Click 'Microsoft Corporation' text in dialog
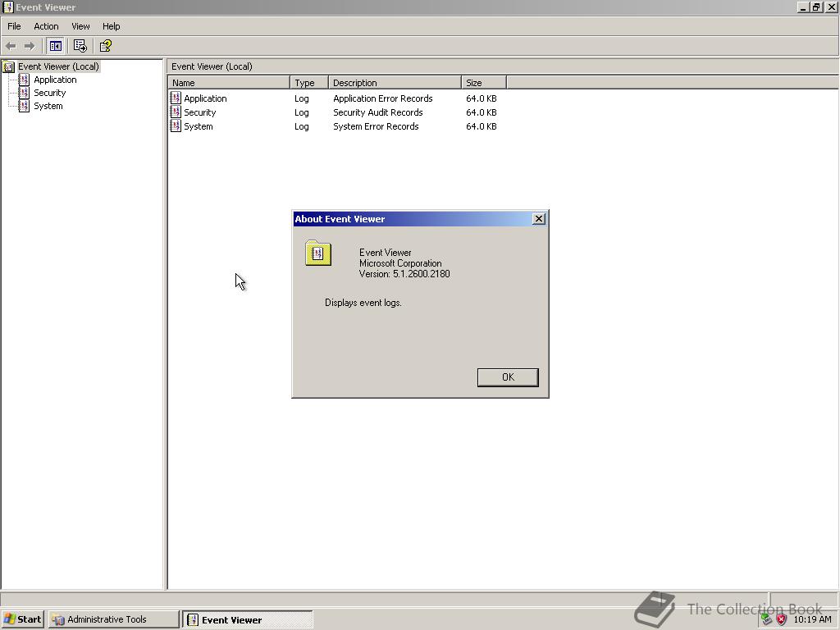The width and height of the screenshot is (840, 630). [x=400, y=263]
